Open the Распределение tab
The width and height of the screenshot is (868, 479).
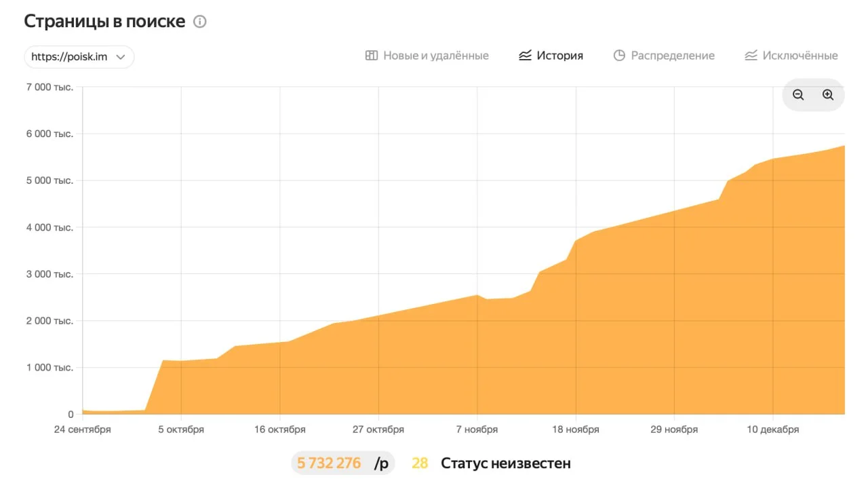coord(672,56)
